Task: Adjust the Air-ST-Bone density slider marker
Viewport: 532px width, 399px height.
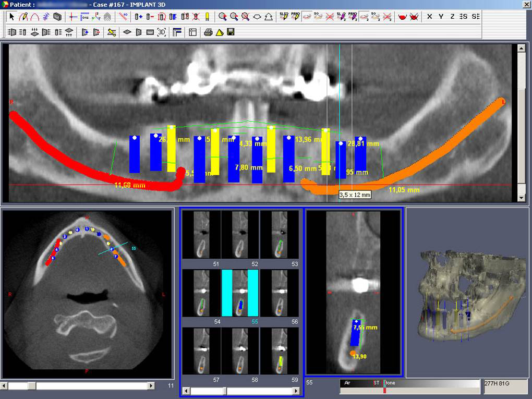Action: [x=384, y=387]
